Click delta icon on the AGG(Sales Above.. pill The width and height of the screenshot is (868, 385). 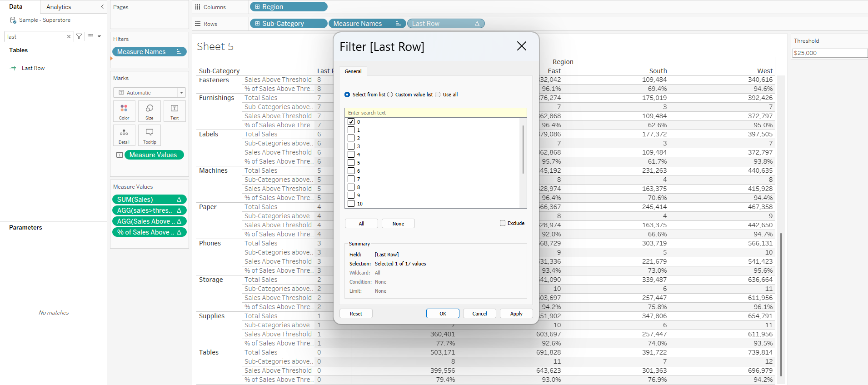tap(179, 221)
